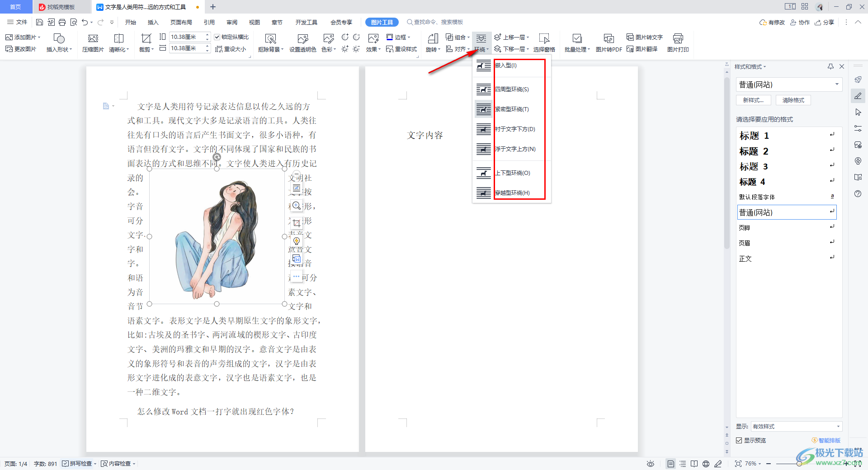Image resolution: width=868 pixels, height=470 pixels.
Task: Toggle reading view button in status bar
Action: 694,464
